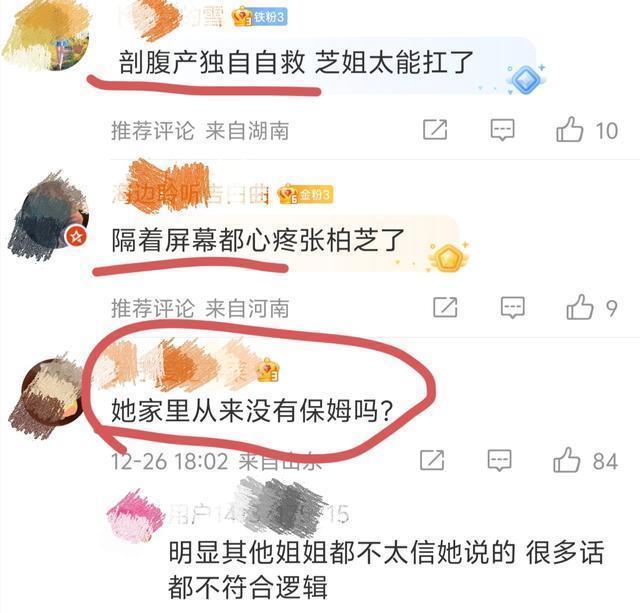Screen dimensions: 640x613
Task: Share the comment posted 12-26 18:02
Action: point(432,460)
